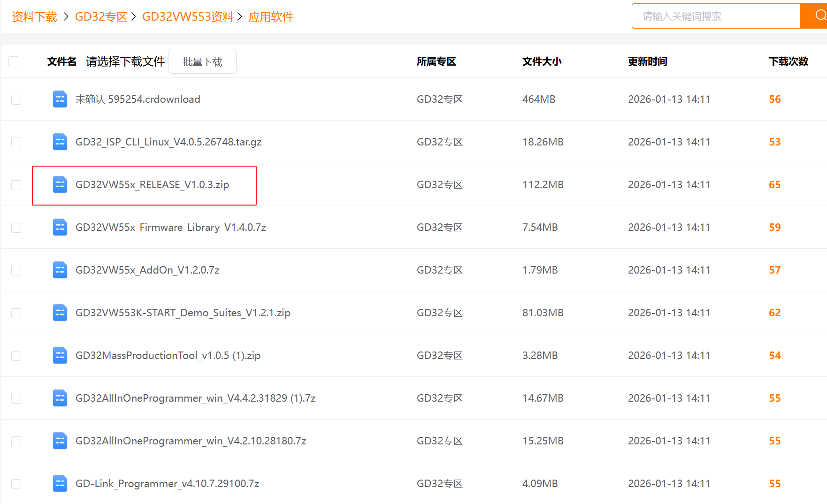This screenshot has width=827, height=504.
Task: Click file icon for GD32_ISP_CLI_Linux tar.gz
Action: [x=60, y=142]
